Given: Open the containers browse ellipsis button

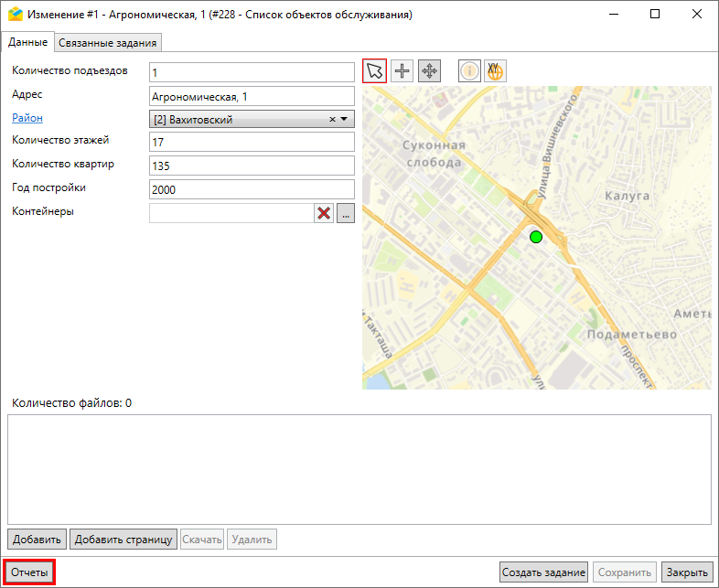Looking at the screenshot, I should tap(345, 213).
